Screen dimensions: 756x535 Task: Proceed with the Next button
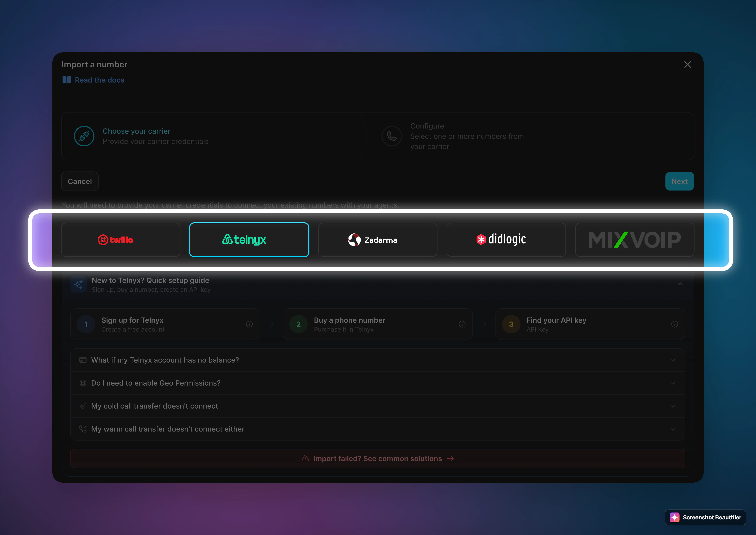679,181
